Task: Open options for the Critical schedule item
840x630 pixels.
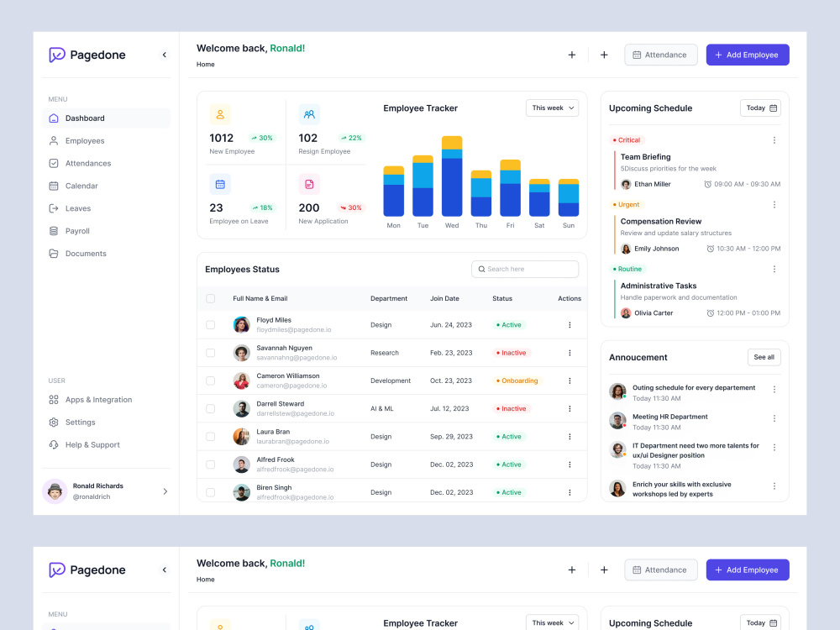Action: pos(774,140)
